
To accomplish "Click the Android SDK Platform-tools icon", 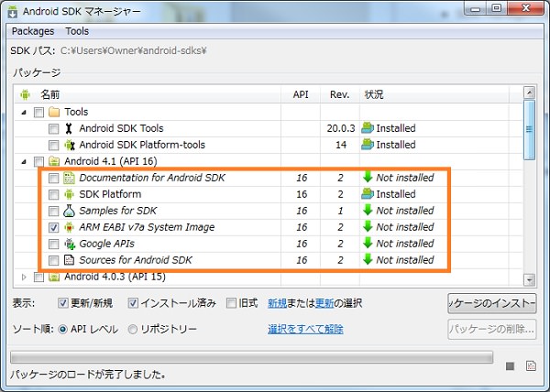I will (x=70, y=145).
